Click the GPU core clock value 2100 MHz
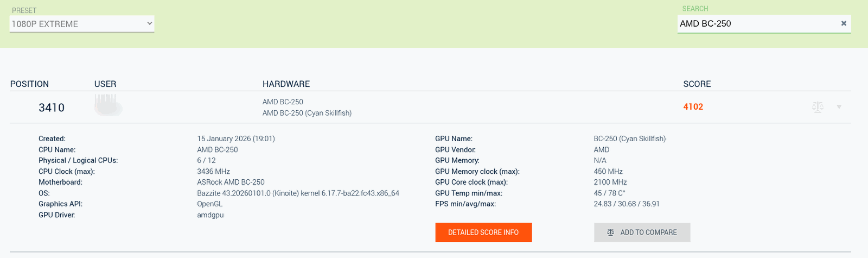The height and width of the screenshot is (258, 868). click(610, 182)
